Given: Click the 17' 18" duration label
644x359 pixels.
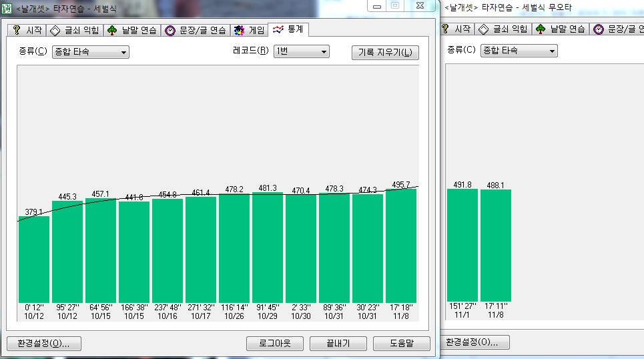Looking at the screenshot, I should click(401, 307).
